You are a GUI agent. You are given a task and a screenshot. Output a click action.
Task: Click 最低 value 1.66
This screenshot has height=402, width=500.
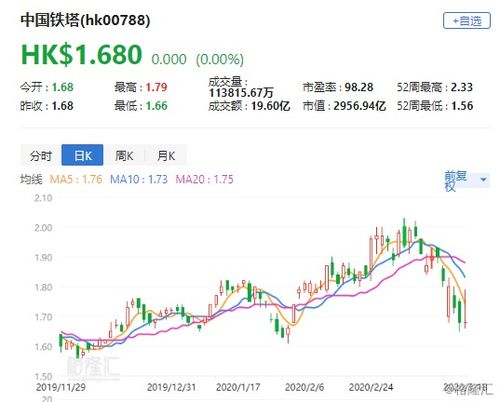(x=157, y=106)
